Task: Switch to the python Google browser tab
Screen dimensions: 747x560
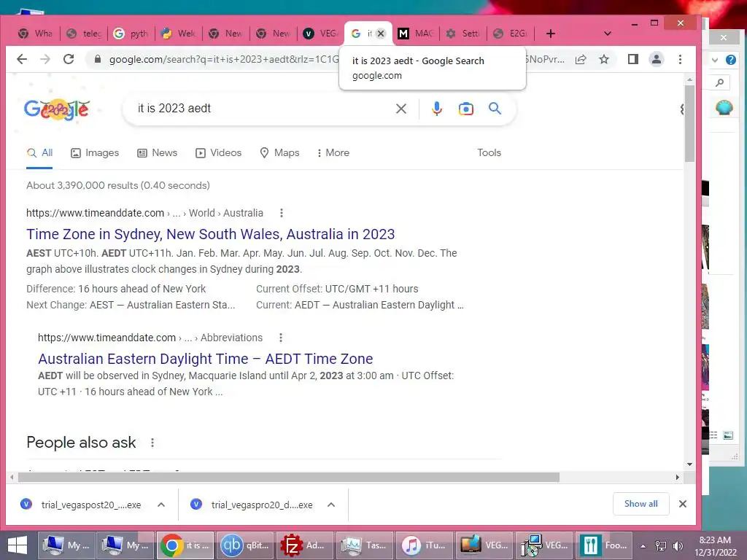Action: (x=131, y=34)
